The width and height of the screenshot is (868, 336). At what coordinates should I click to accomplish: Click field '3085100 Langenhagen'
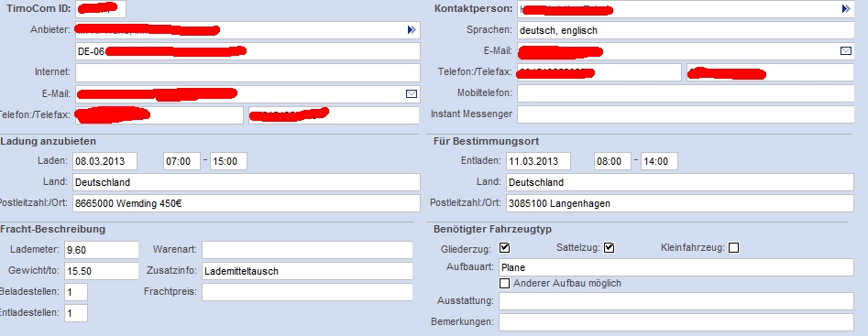click(x=680, y=203)
